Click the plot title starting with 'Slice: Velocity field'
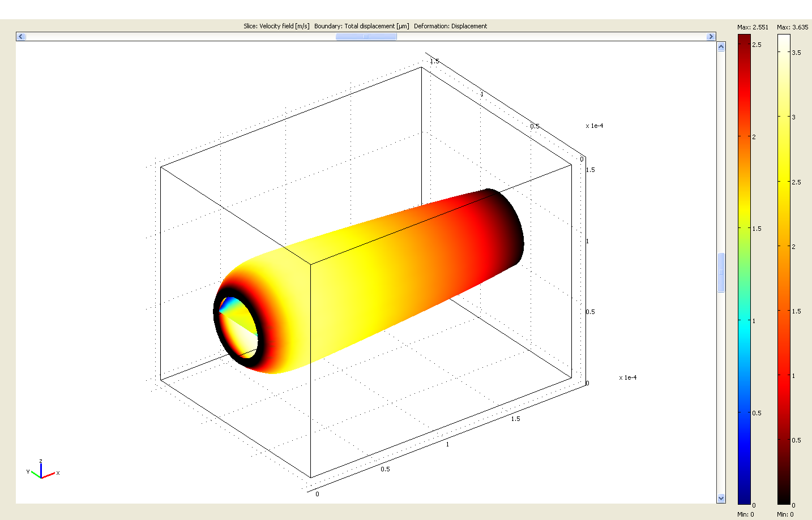 pyautogui.click(x=365, y=26)
